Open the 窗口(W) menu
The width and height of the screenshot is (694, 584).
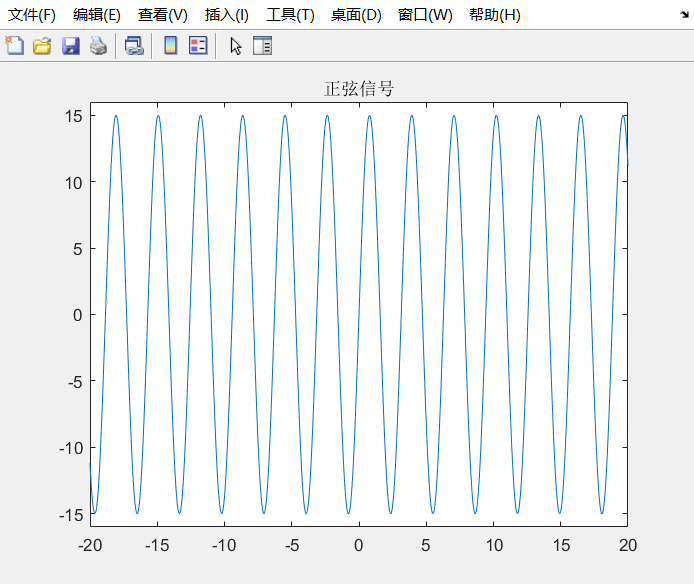coord(425,15)
